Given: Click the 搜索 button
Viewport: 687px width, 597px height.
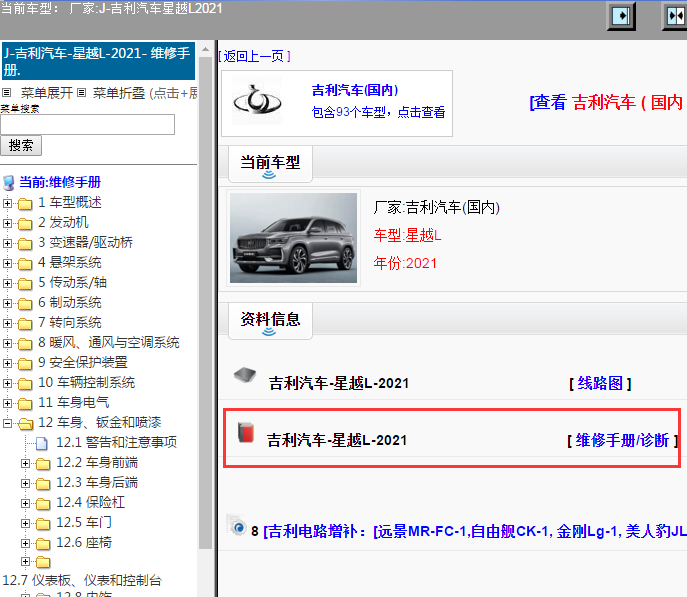Looking at the screenshot, I should pyautogui.click(x=21, y=145).
